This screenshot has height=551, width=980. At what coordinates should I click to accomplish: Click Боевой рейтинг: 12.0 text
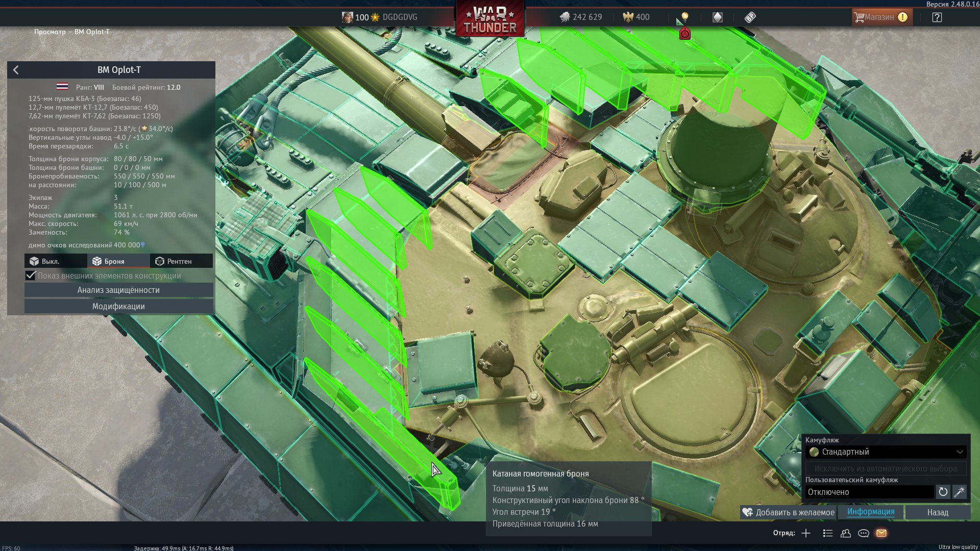pos(146,87)
